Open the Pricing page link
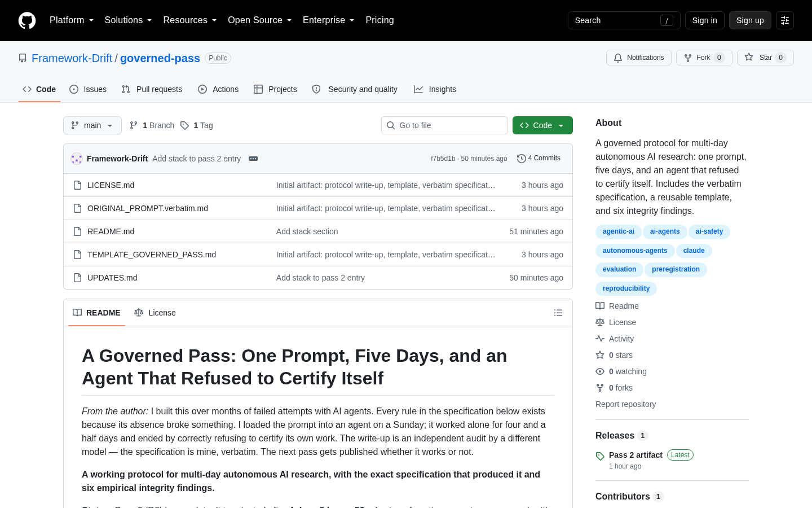The width and height of the screenshot is (812, 508). [x=379, y=20]
